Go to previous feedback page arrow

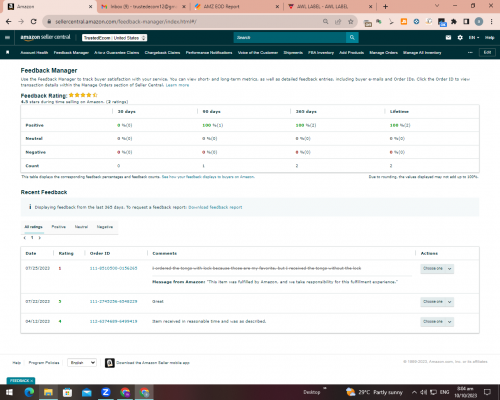(x=25, y=238)
